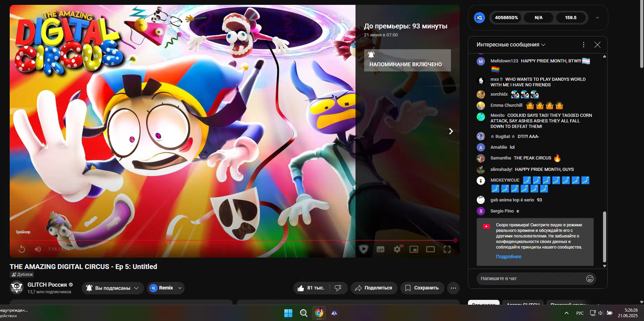This screenshot has width=644, height=321.
Task: Save the video with 'Сохранить'
Action: pos(422,288)
